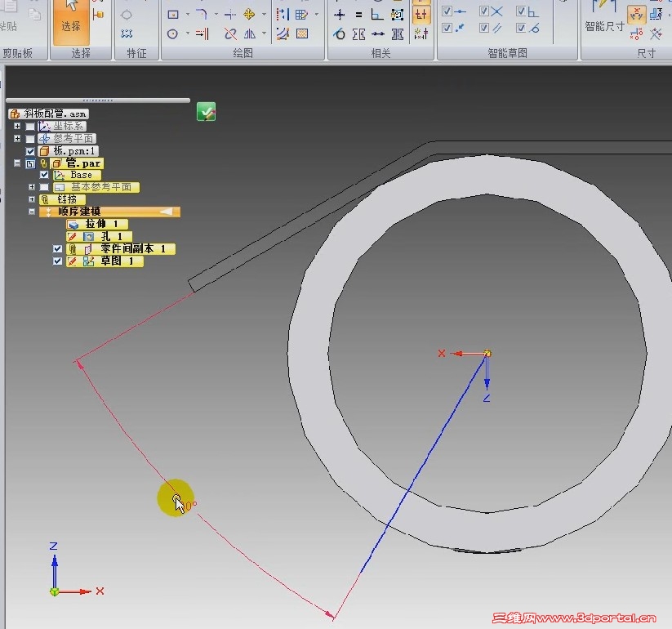
Task: Select the Circle drawing tool
Action: [173, 33]
